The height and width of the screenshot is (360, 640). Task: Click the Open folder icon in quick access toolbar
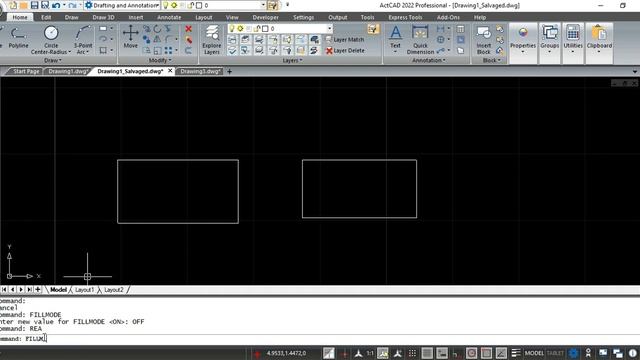tap(24, 5)
